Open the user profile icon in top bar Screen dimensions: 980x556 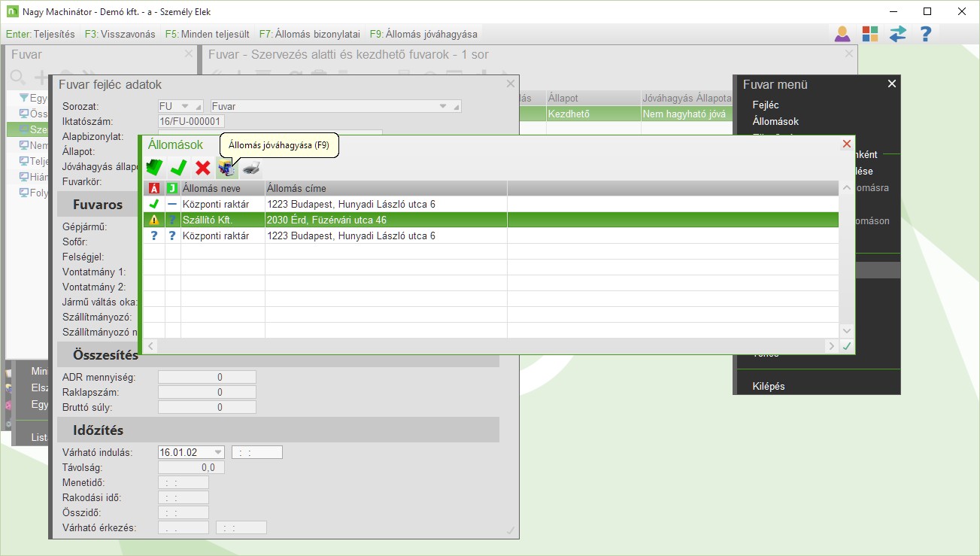point(842,34)
